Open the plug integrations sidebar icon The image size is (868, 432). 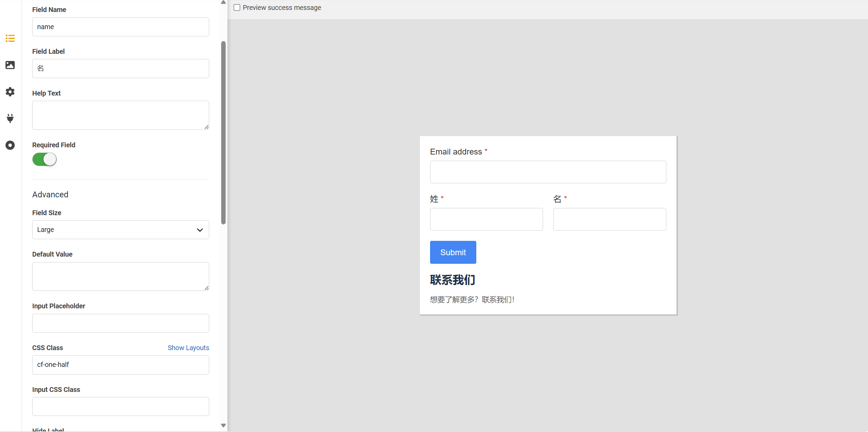(10, 118)
